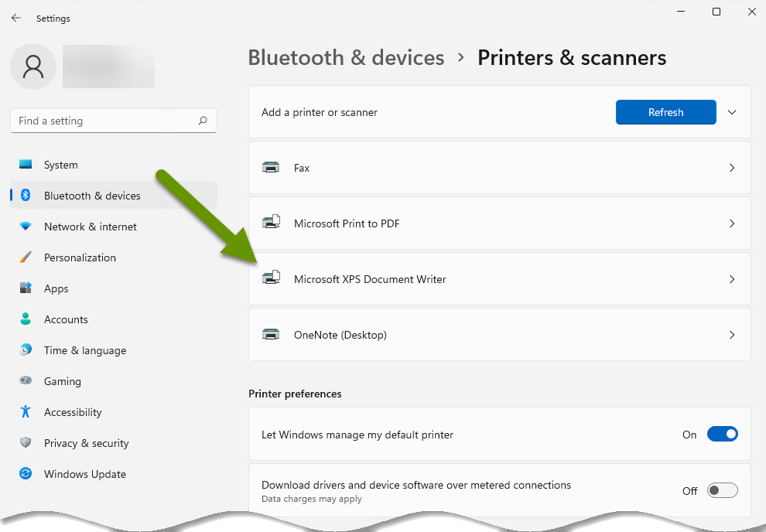
Task: Open Gaming label in the sidebar
Action: coord(63,382)
